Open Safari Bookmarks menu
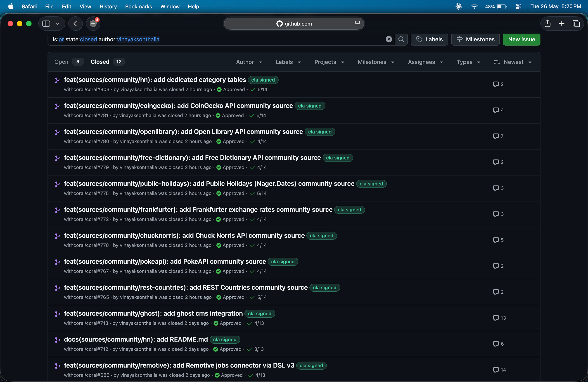588x382 pixels. (138, 6)
